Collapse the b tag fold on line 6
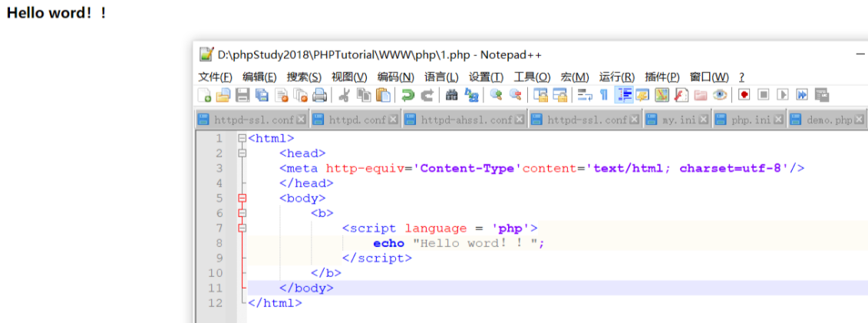This screenshot has width=868, height=323. coord(242,213)
